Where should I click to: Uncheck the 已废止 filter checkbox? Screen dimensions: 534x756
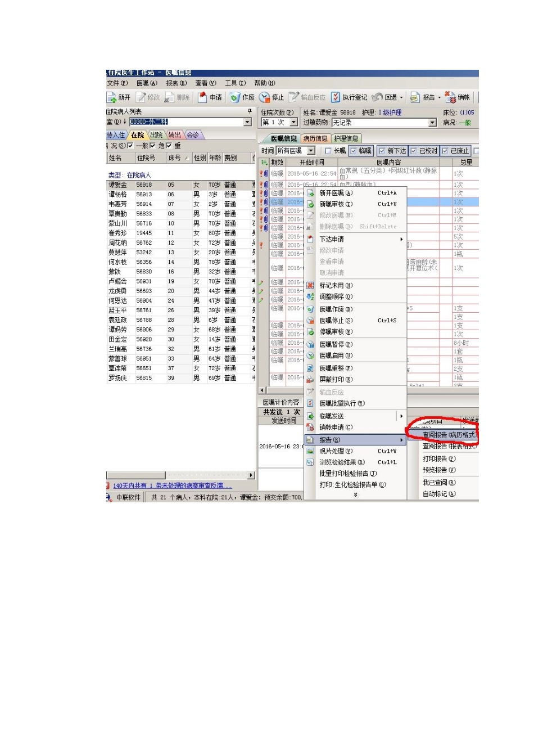click(x=445, y=151)
